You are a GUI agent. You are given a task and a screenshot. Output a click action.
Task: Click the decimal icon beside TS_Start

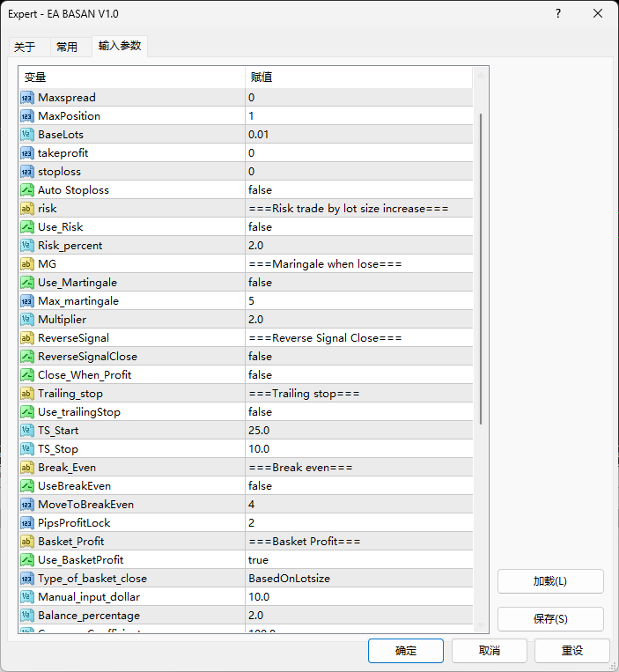26,431
